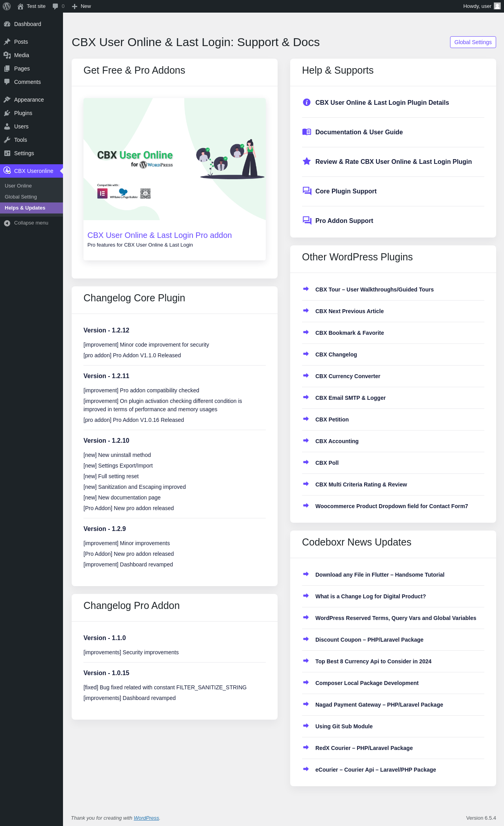Click the WordPress link in the footer
Screen dimensions: 504x826
146,818
